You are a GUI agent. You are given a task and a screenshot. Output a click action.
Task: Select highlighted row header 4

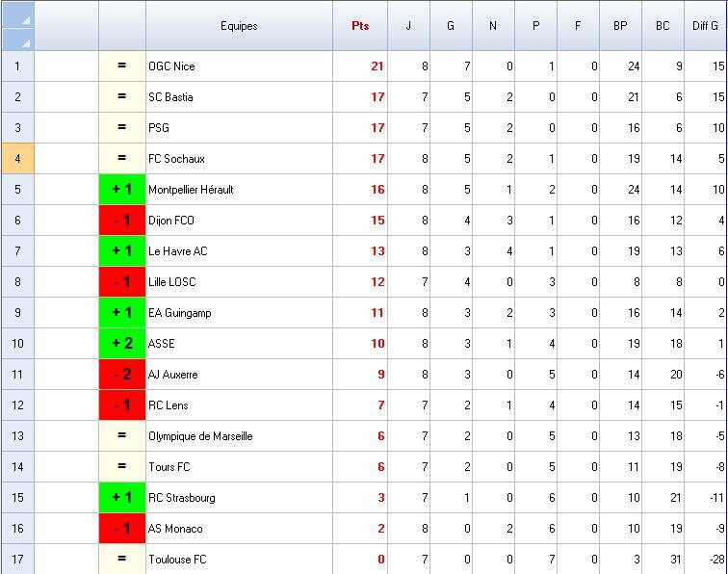17,159
